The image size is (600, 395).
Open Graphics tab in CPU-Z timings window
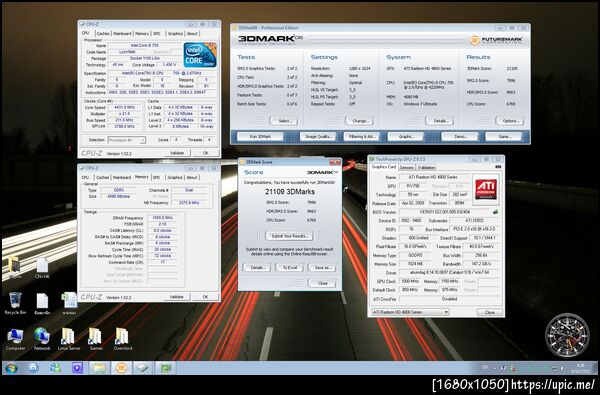pos(174,178)
